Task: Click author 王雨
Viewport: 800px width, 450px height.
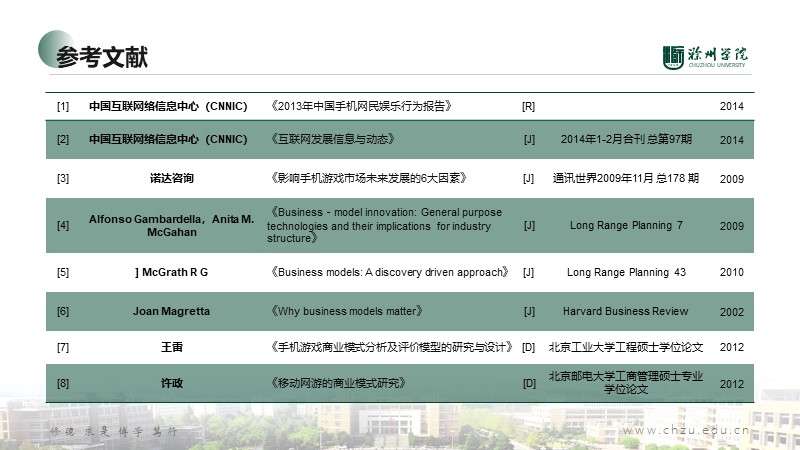Action: coord(171,347)
